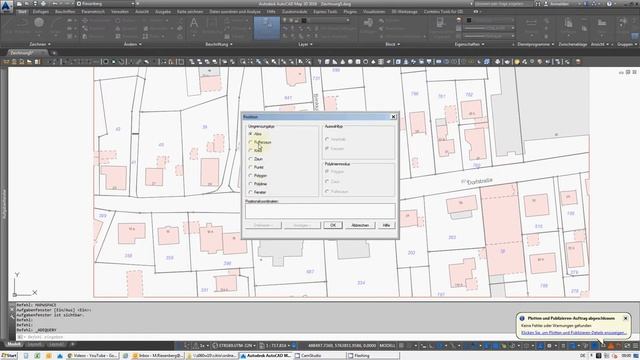Expand the Layer panel

click(x=305, y=44)
